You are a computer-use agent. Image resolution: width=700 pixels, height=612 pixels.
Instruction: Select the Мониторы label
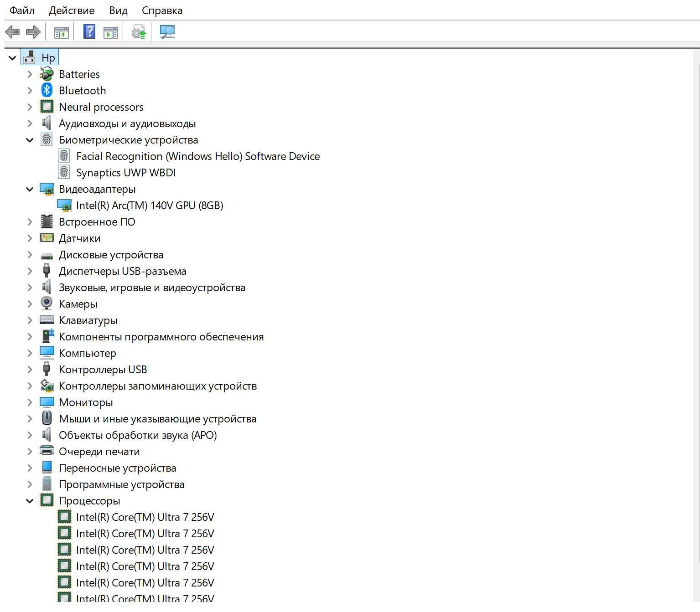pyautogui.click(x=86, y=402)
